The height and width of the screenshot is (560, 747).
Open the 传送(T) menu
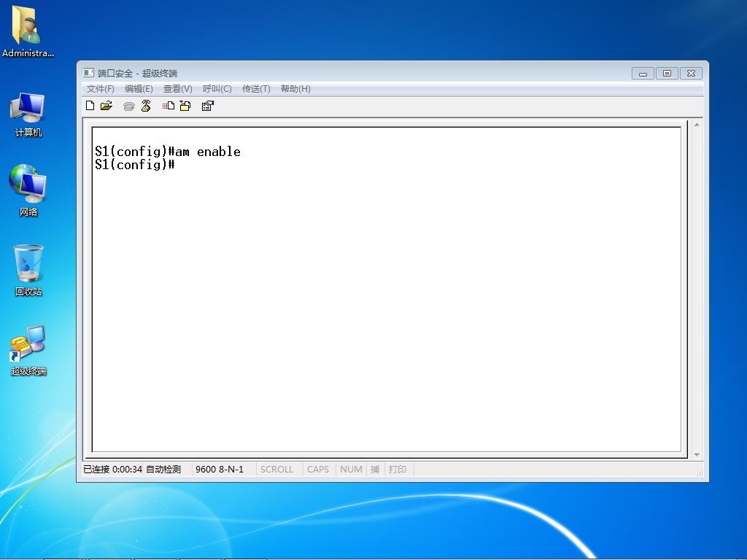point(256,88)
